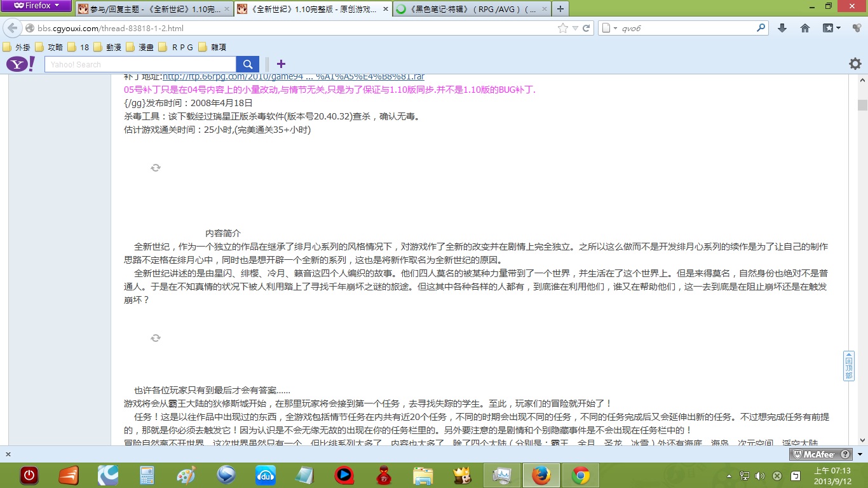
Task: Switch to the 参与/回复主题 tab
Action: (154, 10)
